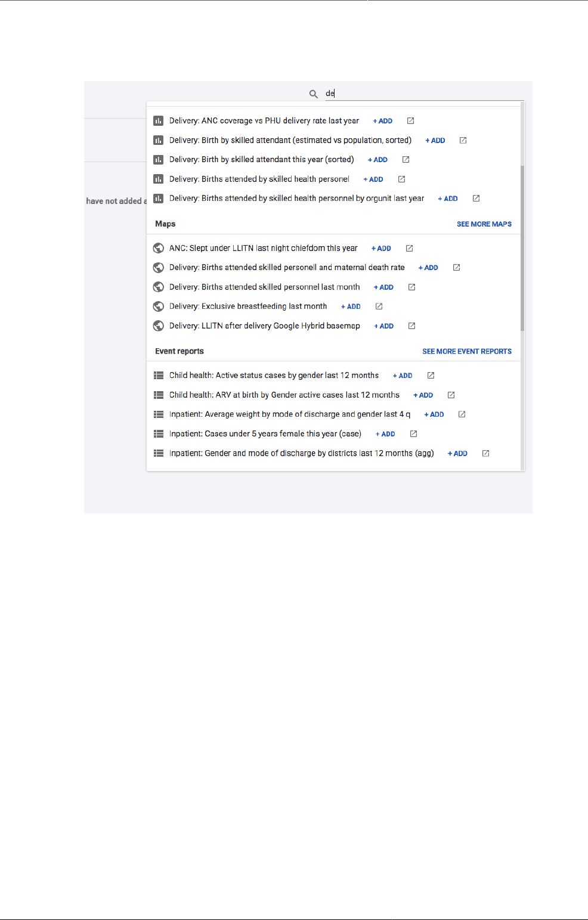Viewport: 588px width, 920px height.
Task: Click the search magnifier icon
Action: click(313, 94)
